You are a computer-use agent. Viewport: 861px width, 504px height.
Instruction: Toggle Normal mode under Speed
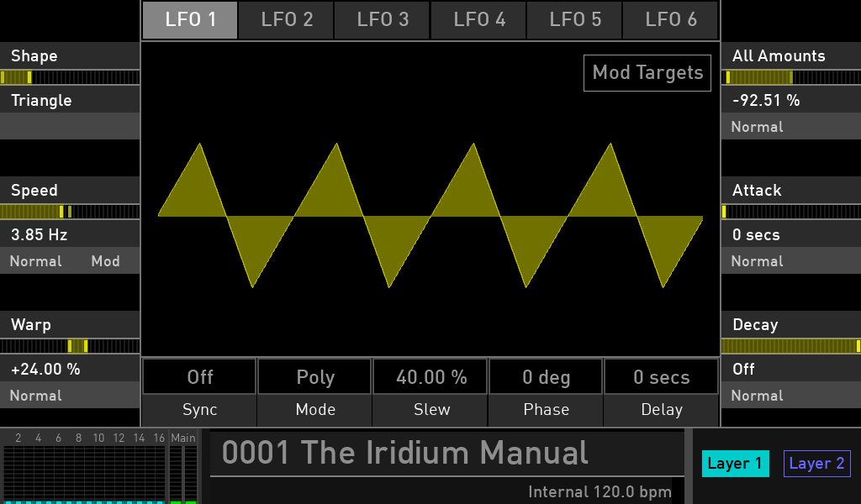[x=36, y=261]
